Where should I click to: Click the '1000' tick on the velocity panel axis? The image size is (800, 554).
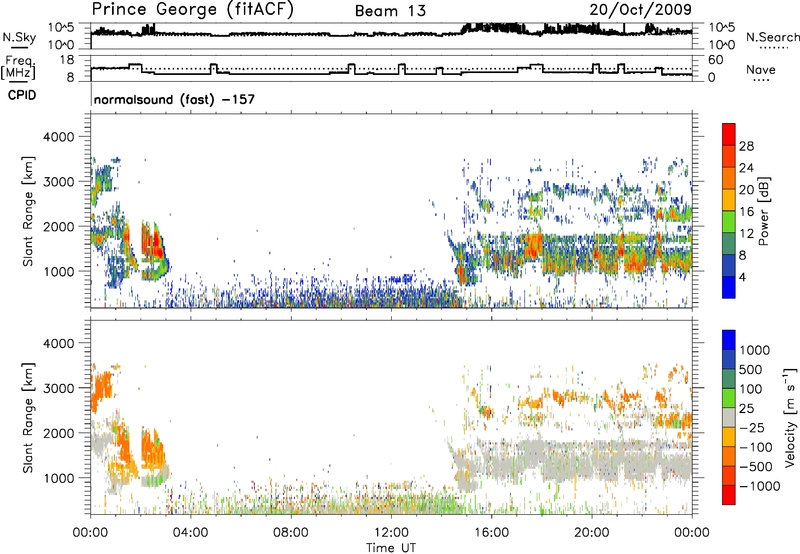tap(59, 478)
